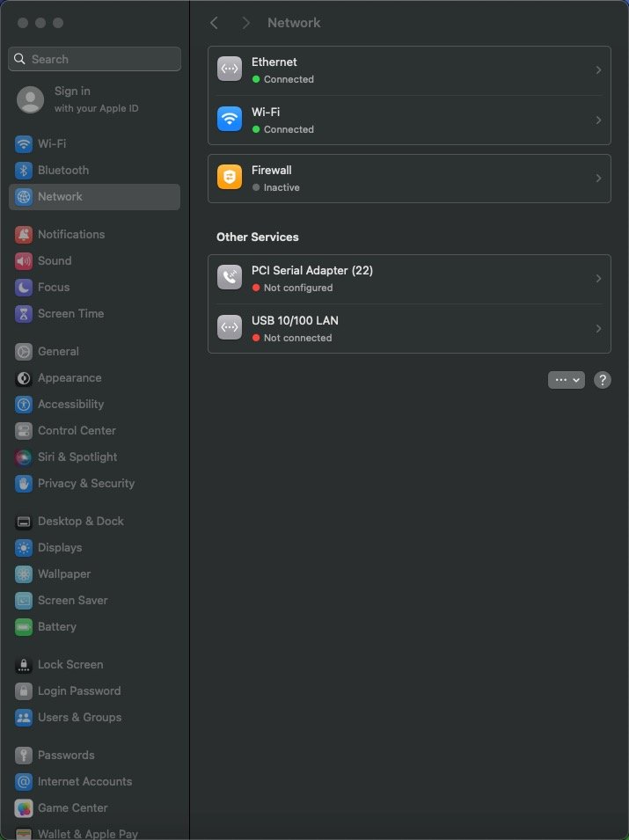The width and height of the screenshot is (629, 840).
Task: Open the Appearance icon in sidebar
Action: point(24,378)
